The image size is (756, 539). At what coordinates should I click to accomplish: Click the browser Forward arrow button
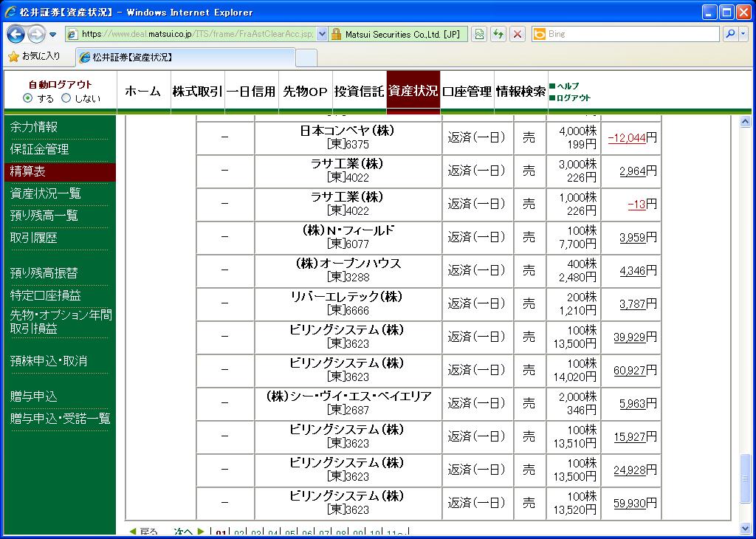click(x=36, y=34)
